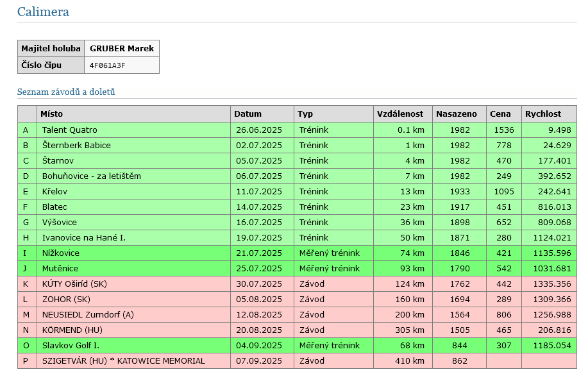Open the Šternberk Babice entry
This screenshot has width=588, height=381.
(76, 146)
